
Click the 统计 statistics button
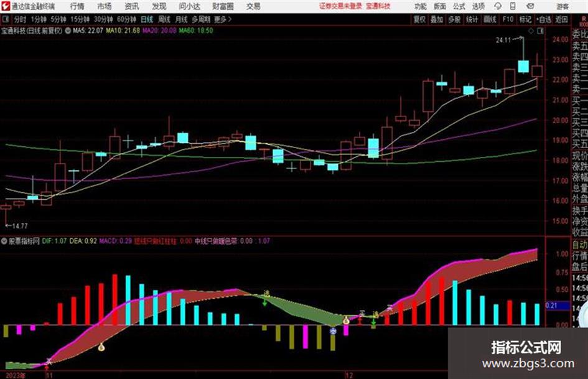pyautogui.click(x=472, y=19)
